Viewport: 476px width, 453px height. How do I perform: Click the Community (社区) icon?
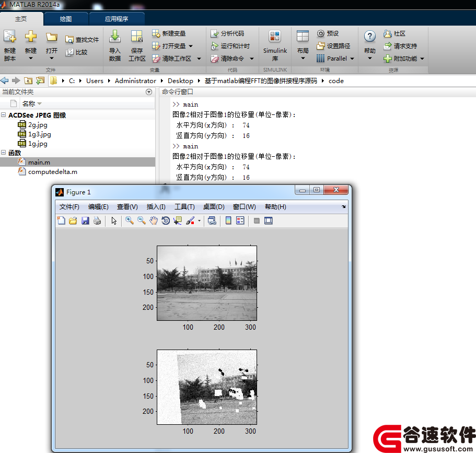387,33
